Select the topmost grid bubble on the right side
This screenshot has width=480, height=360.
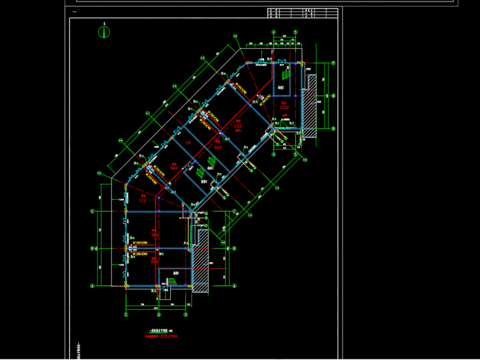click(333, 63)
